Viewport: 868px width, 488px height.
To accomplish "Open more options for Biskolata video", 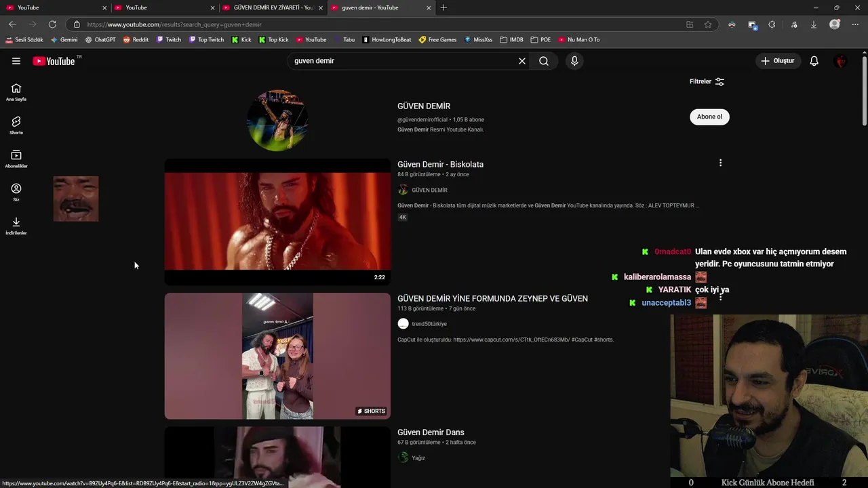I will [x=720, y=163].
